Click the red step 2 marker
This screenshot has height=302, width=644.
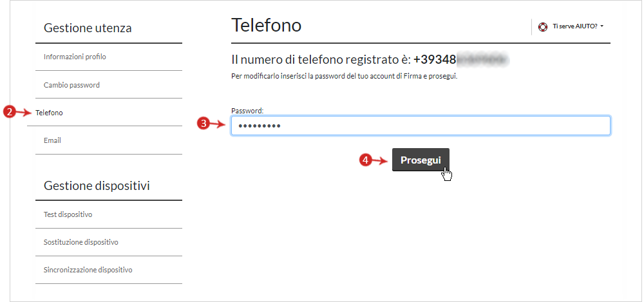[x=9, y=112]
